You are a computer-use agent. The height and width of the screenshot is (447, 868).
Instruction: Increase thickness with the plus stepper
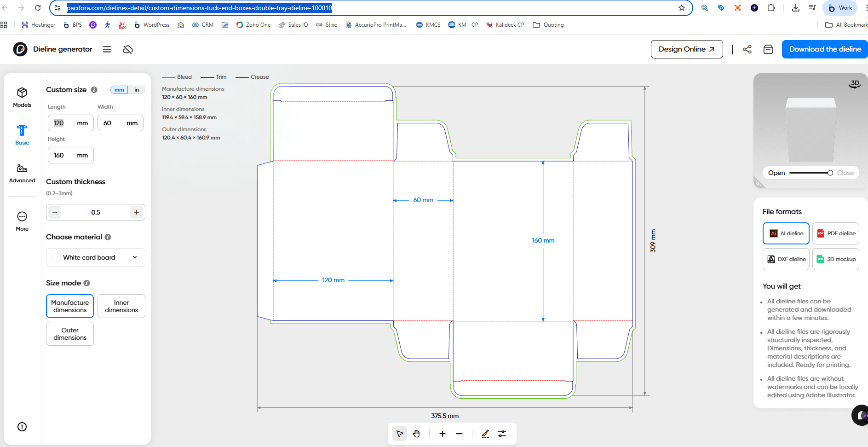pyautogui.click(x=137, y=212)
